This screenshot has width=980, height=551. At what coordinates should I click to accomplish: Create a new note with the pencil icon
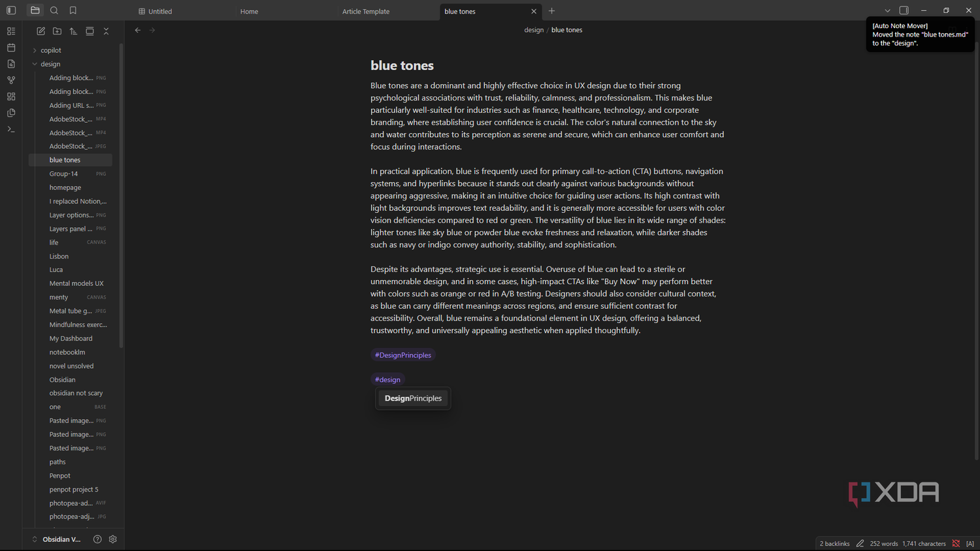point(41,31)
